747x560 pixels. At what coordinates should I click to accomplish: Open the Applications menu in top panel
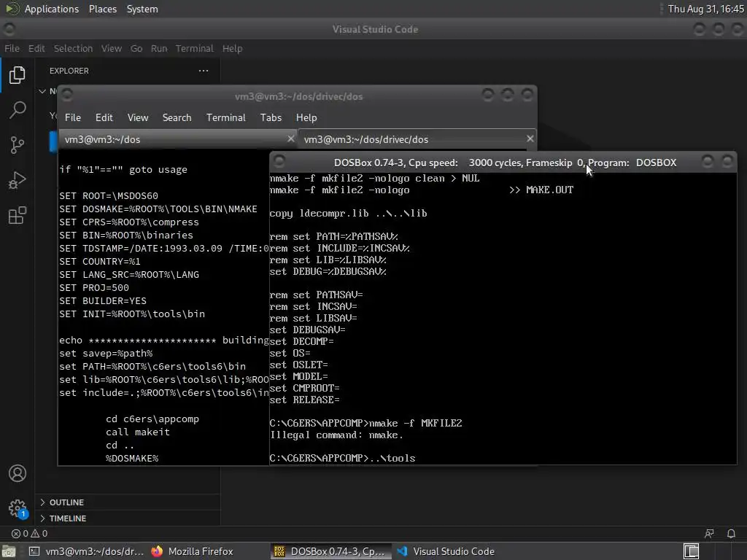click(x=52, y=9)
